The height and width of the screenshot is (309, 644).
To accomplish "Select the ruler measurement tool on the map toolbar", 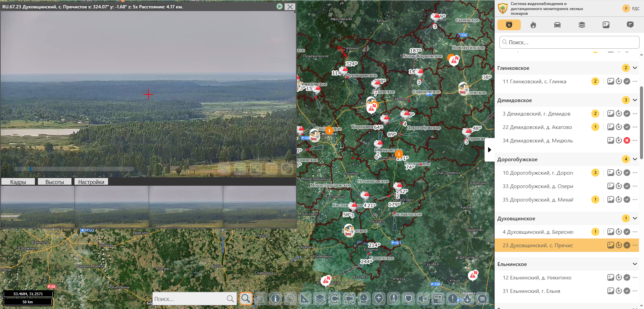I will 305,298.
